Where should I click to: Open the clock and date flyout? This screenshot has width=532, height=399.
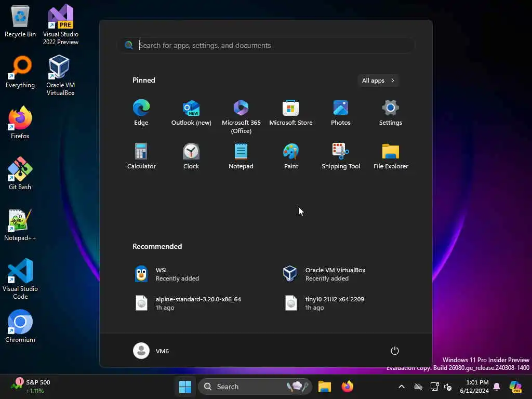pyautogui.click(x=474, y=387)
